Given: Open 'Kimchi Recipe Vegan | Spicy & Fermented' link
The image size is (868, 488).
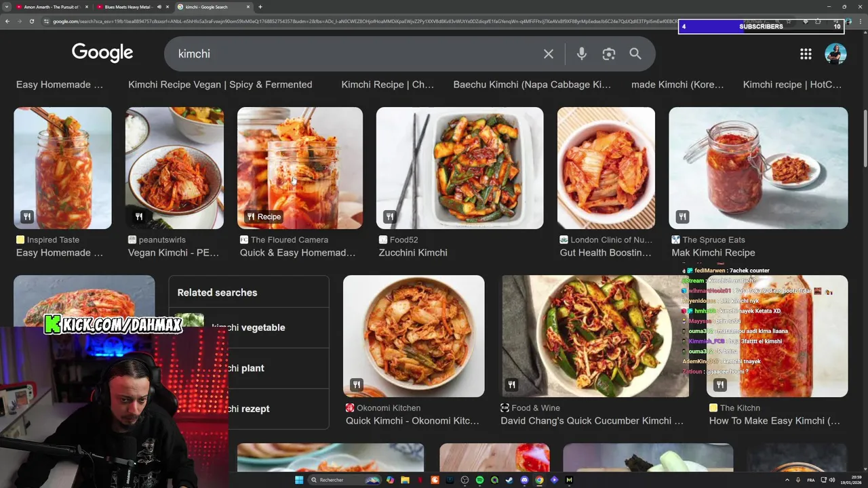Looking at the screenshot, I should coord(220,85).
